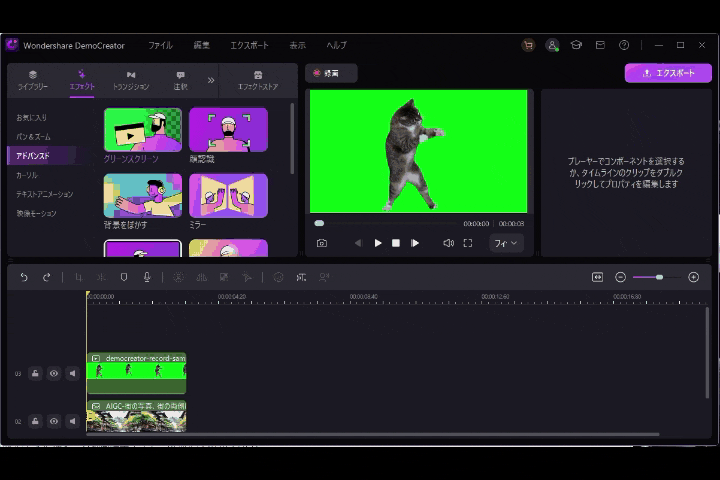Open the help question mark icon
The width and height of the screenshot is (720, 480).
(x=624, y=45)
